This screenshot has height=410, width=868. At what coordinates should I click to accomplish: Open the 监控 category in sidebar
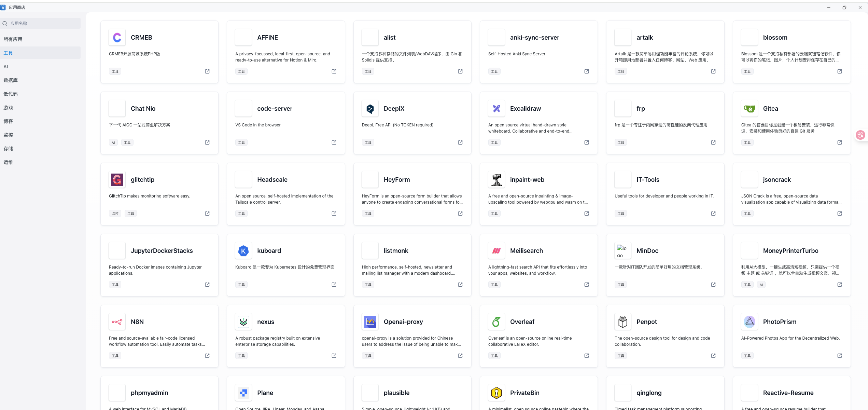pyautogui.click(x=8, y=135)
